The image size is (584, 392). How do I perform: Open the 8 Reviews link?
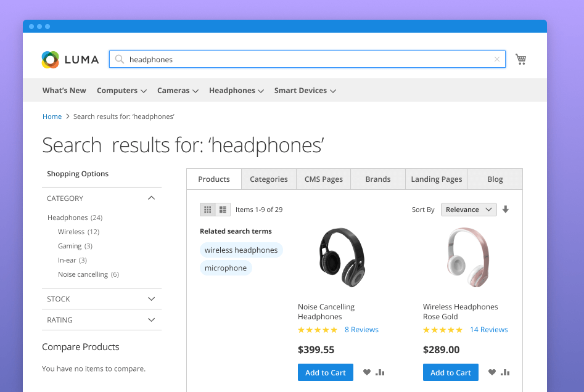(361, 330)
